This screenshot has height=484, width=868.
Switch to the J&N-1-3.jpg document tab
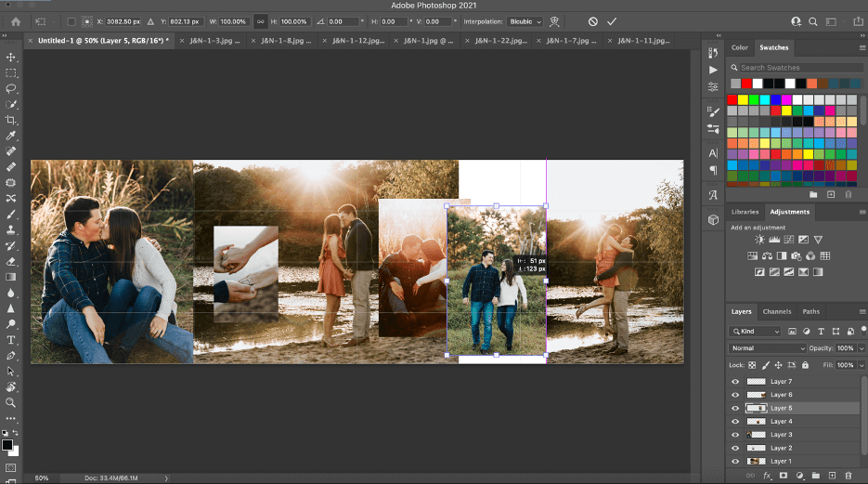[214, 41]
